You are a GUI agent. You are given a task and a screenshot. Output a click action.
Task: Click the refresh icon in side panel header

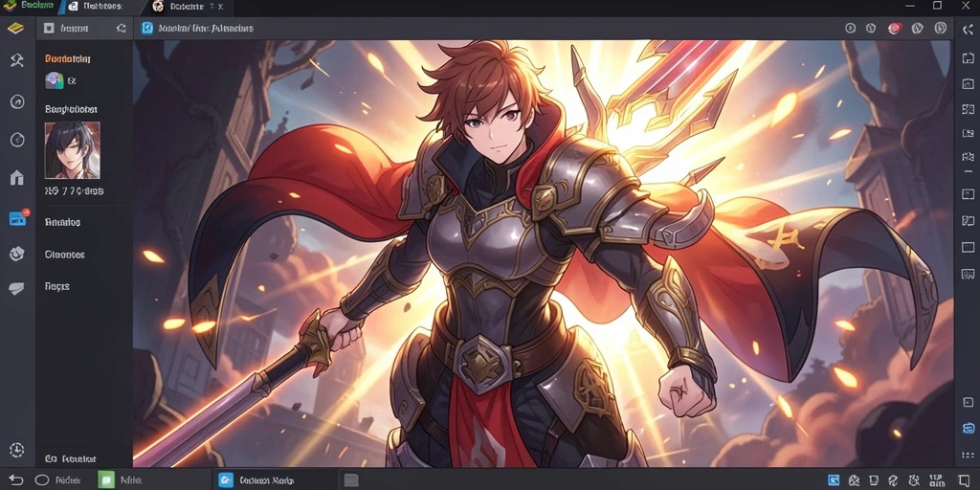[121, 28]
